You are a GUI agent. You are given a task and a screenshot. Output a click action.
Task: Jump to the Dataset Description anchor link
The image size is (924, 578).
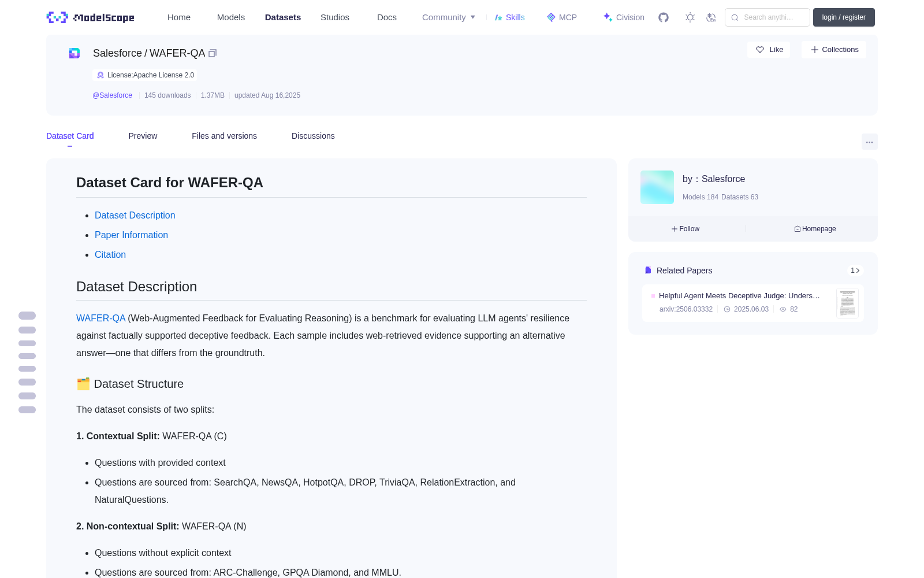[135, 215]
